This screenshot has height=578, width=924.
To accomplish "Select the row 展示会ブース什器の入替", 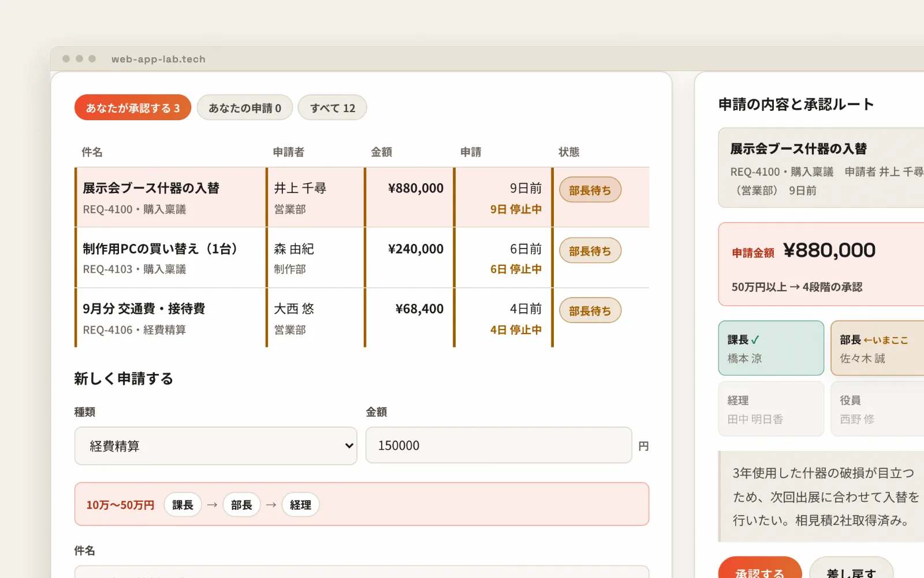I will point(362,197).
